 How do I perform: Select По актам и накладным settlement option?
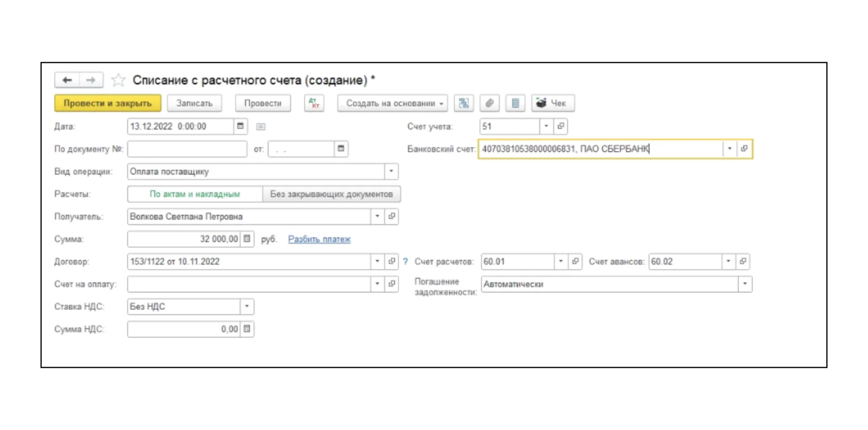[x=195, y=194]
